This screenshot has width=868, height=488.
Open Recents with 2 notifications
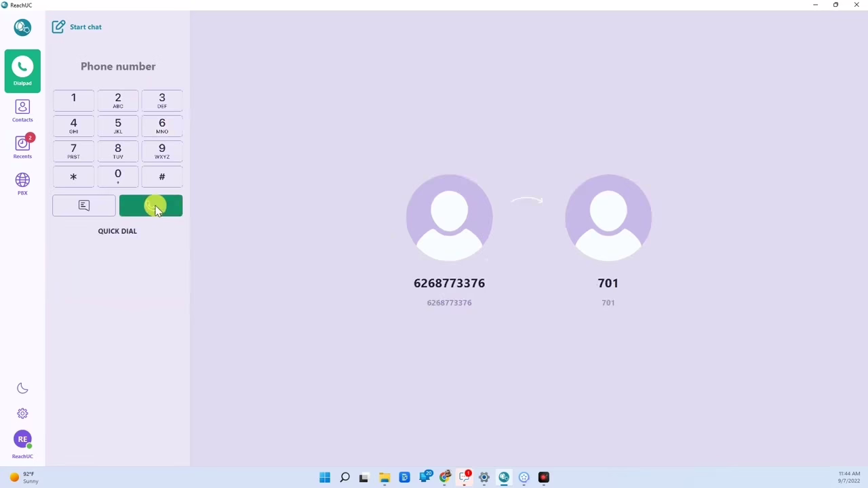coord(22,147)
